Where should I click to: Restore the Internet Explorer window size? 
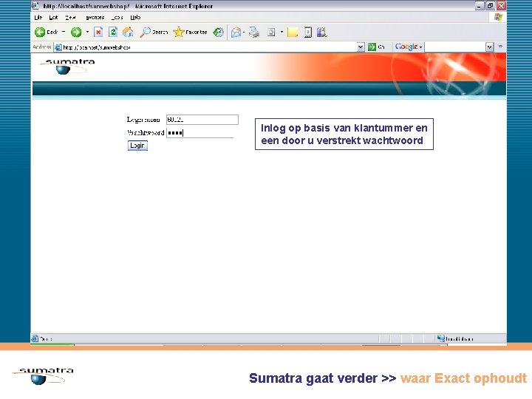490,6
